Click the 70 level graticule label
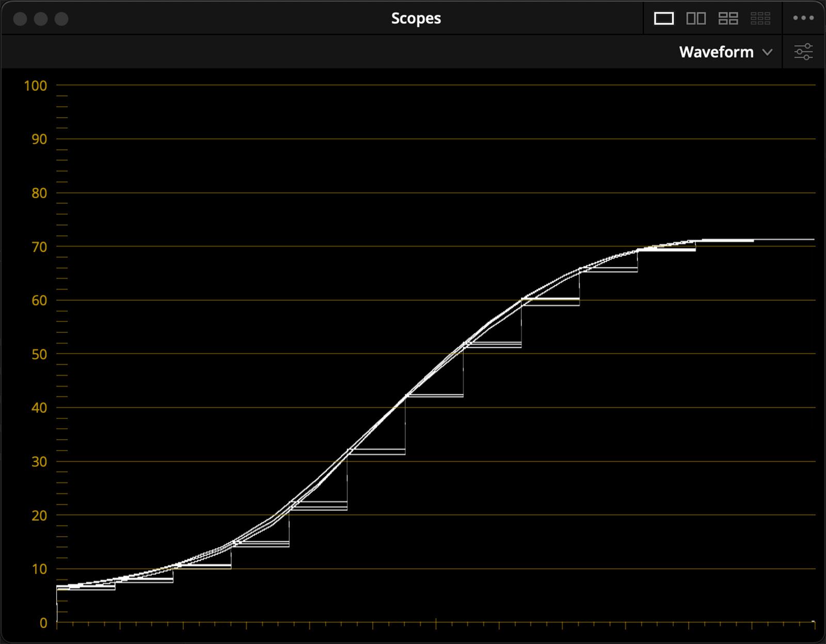 (x=39, y=247)
